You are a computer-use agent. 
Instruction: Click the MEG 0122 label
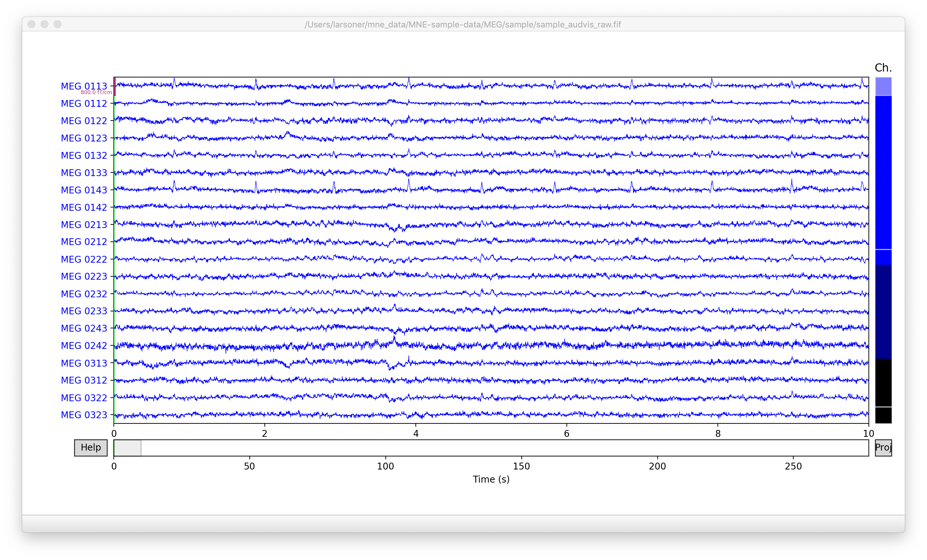tap(84, 121)
